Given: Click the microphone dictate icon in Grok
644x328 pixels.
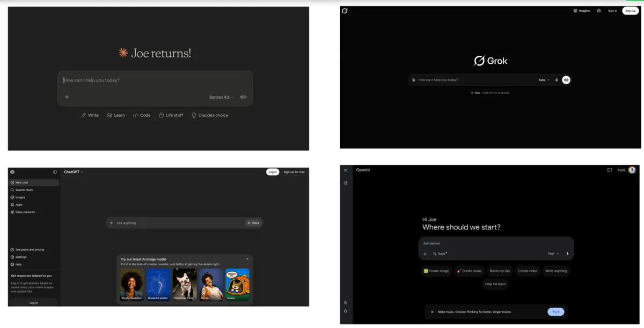Looking at the screenshot, I should [557, 80].
